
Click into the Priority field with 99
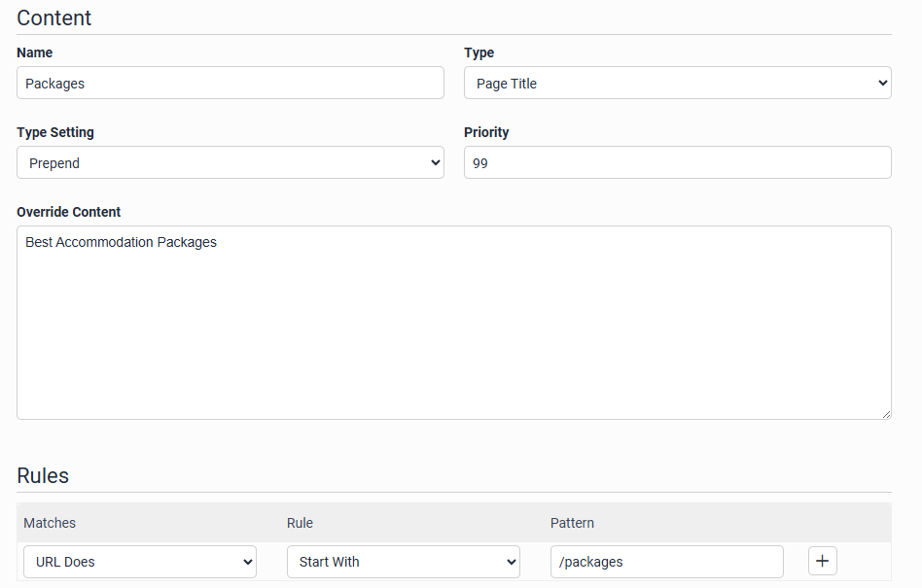[677, 163]
